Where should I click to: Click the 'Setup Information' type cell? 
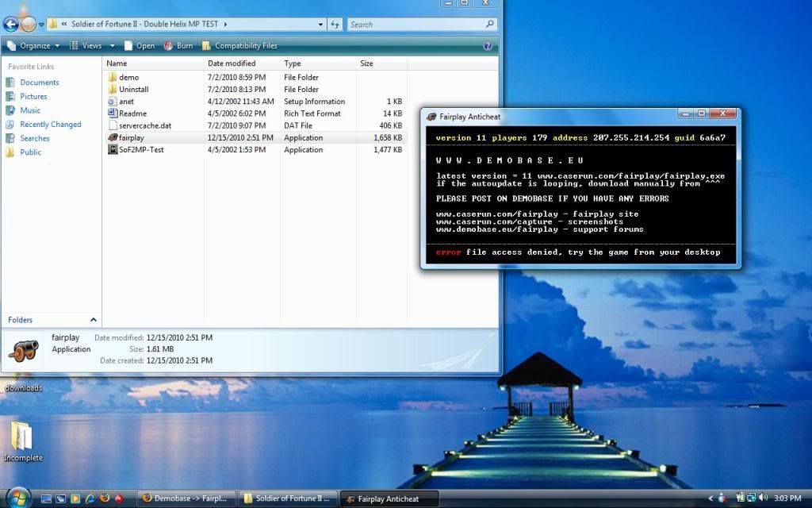click(x=314, y=102)
